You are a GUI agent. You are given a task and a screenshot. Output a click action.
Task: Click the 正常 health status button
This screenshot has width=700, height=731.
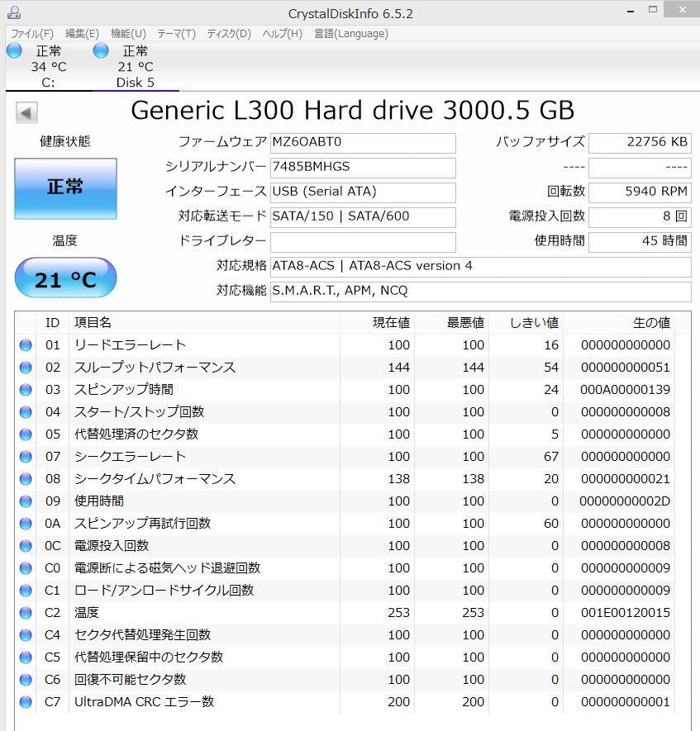click(65, 188)
